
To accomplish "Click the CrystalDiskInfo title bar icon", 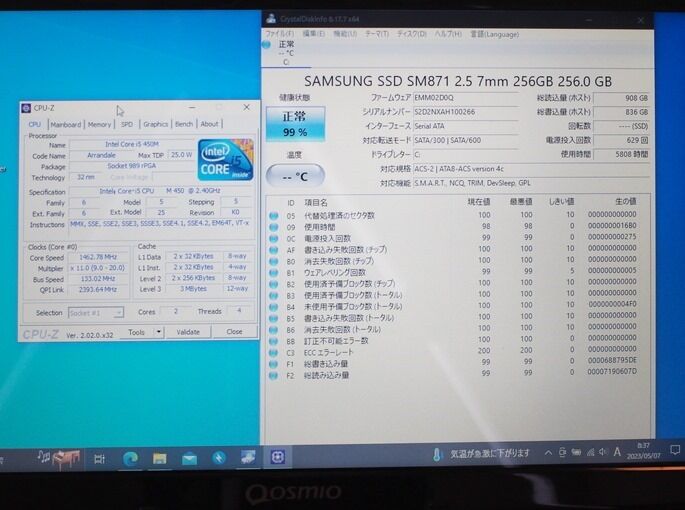I will pos(271,18).
